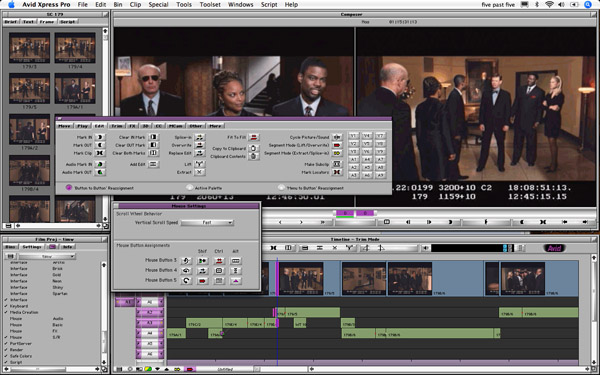Click the Mouse Button 3 assignment button
The height and width of the screenshot is (375, 600).
click(186, 261)
